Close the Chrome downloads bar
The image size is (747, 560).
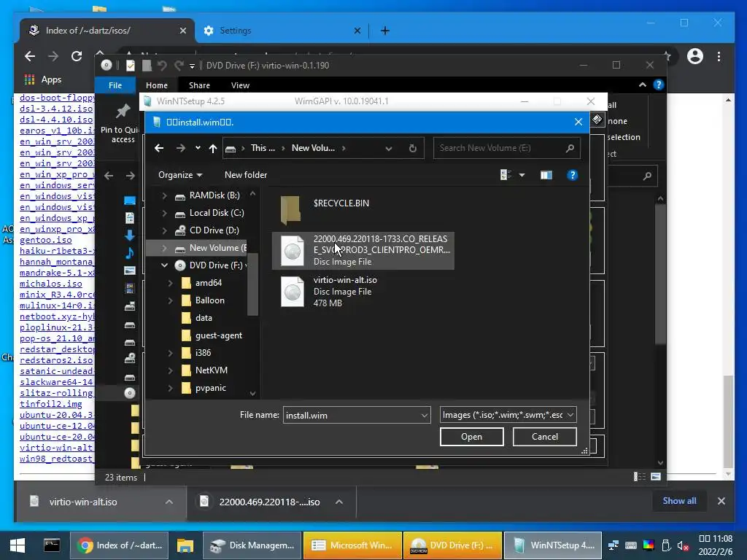(x=721, y=501)
